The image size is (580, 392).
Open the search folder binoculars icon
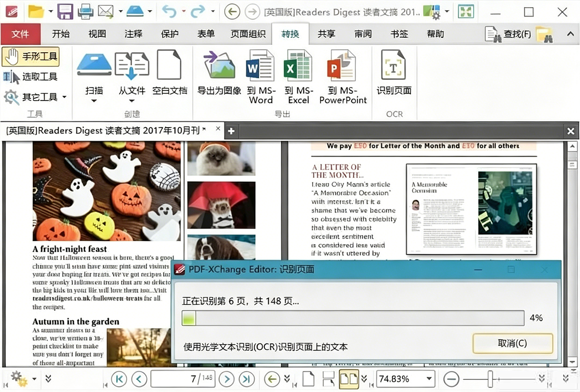click(x=545, y=34)
